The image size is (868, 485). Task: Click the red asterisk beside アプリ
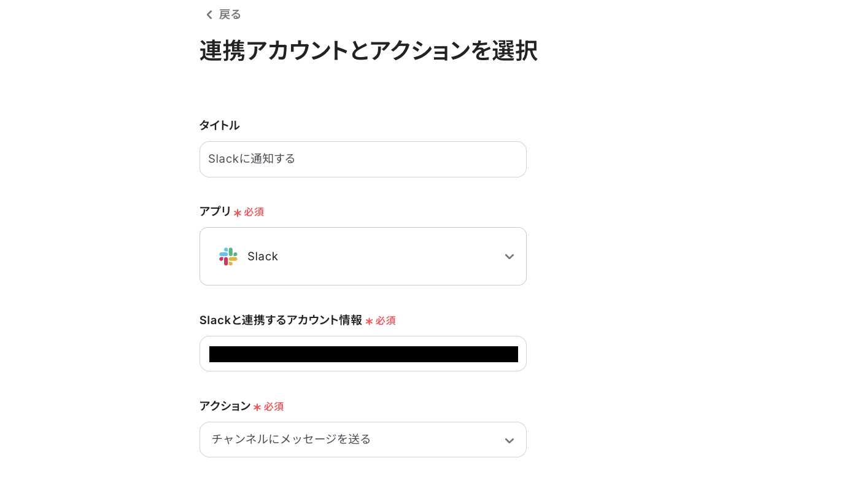point(238,212)
